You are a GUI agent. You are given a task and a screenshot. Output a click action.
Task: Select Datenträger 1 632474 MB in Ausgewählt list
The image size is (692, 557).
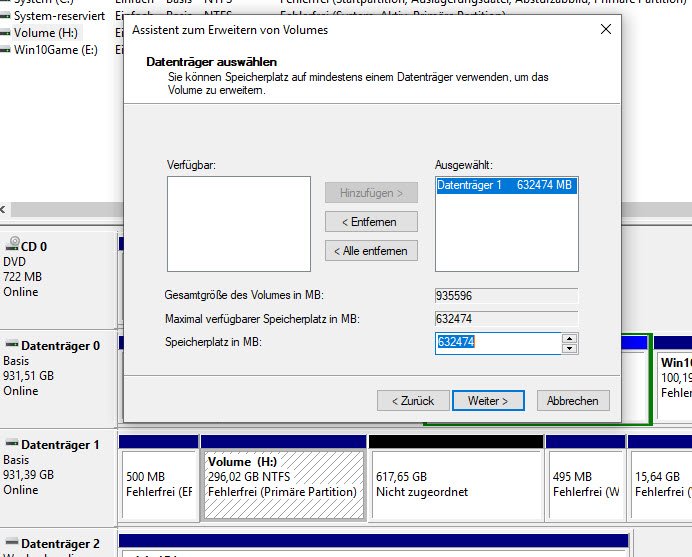(506, 185)
